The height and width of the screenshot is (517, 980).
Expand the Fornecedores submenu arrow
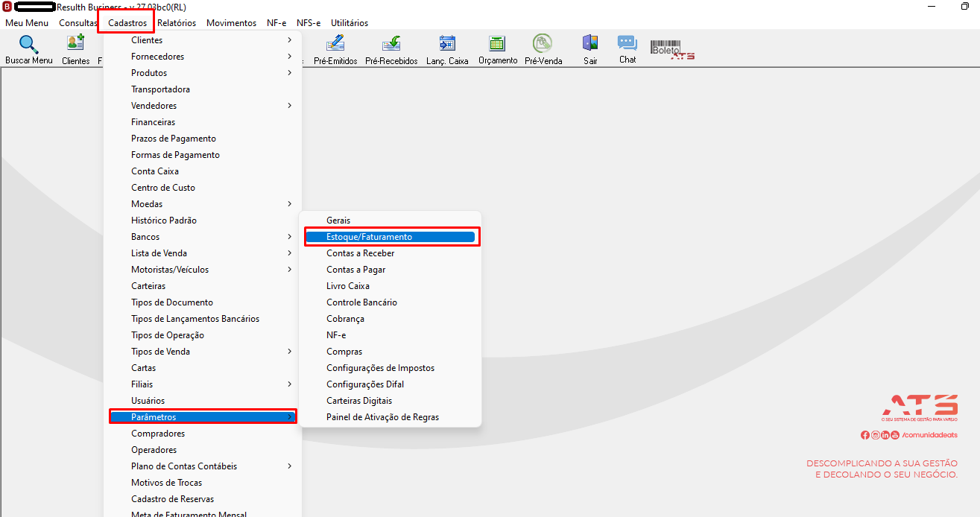[289, 57]
